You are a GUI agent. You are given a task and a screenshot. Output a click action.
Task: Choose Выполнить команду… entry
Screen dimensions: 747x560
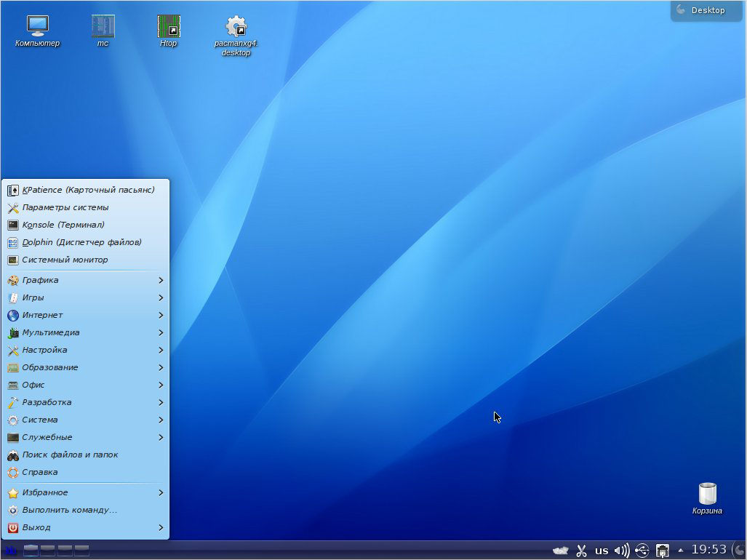tap(86, 510)
